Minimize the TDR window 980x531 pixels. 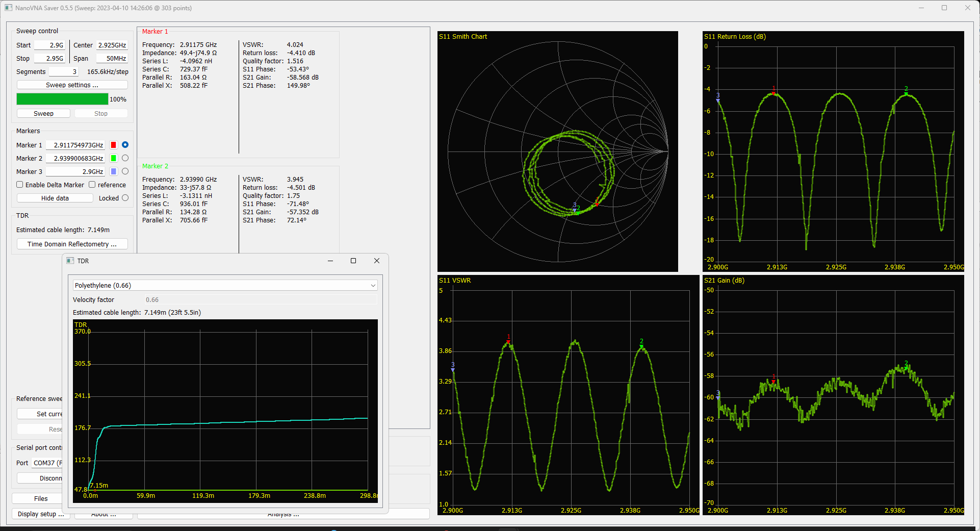(330, 261)
